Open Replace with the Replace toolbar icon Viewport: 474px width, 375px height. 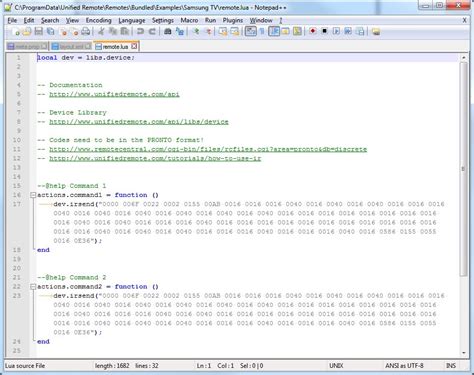point(180,32)
